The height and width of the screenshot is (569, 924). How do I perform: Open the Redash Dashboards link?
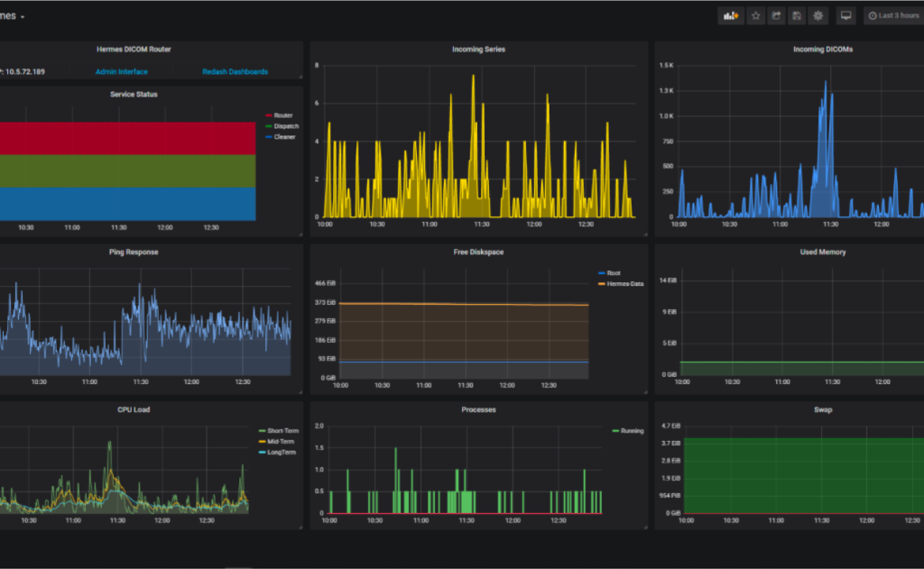[x=235, y=72]
